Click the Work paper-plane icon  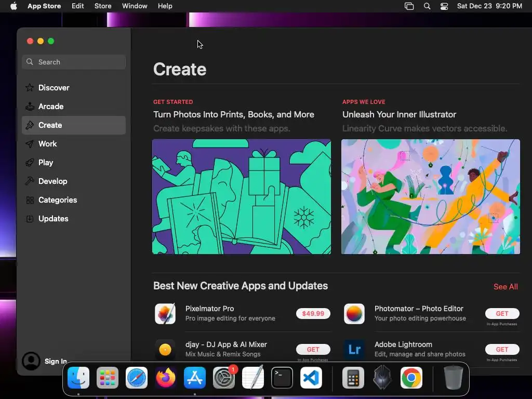pyautogui.click(x=30, y=144)
